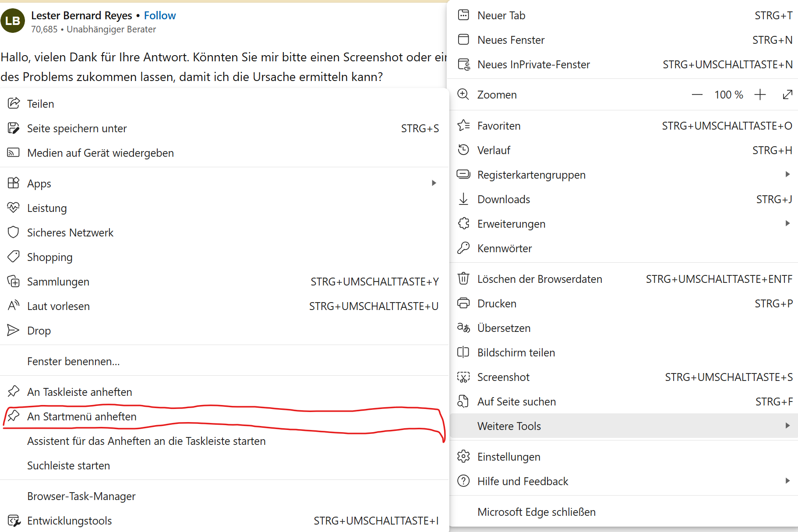Click the Sicheres Netzwerk shield icon
This screenshot has width=798, height=532.
[x=14, y=232]
